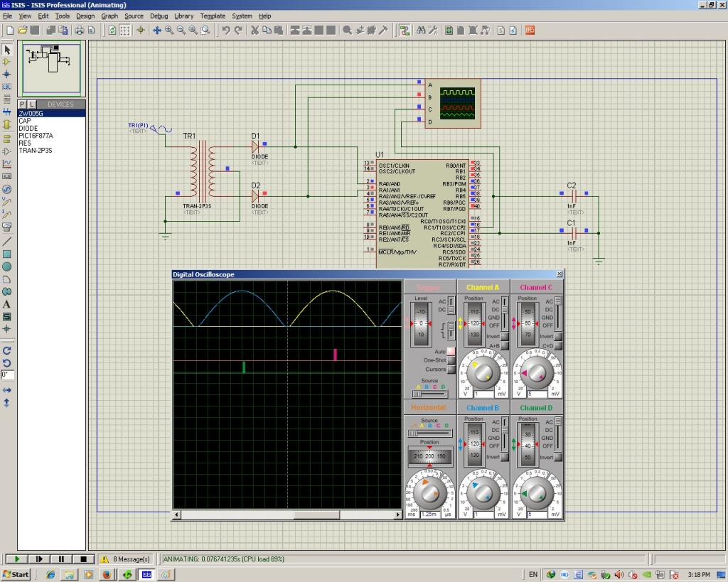Open the Library menu

tap(183, 16)
